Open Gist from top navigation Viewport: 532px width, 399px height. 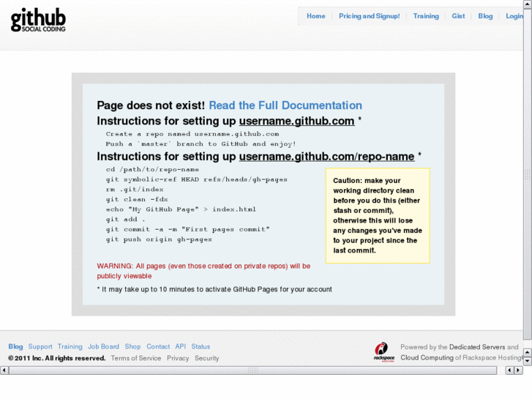pyautogui.click(x=458, y=16)
